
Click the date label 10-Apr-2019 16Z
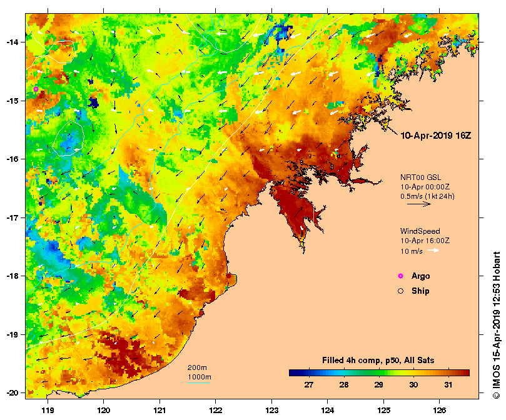click(436, 136)
